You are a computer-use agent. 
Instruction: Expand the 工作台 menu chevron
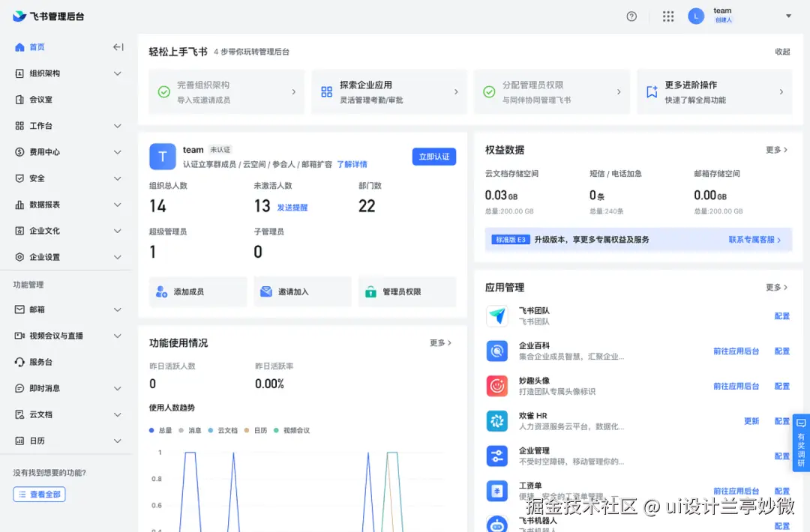[117, 126]
